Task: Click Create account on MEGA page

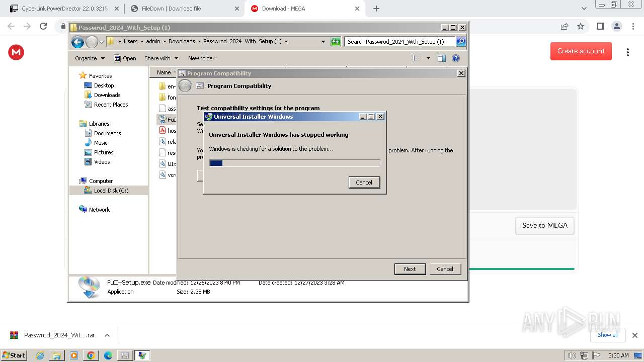Action: [581, 51]
